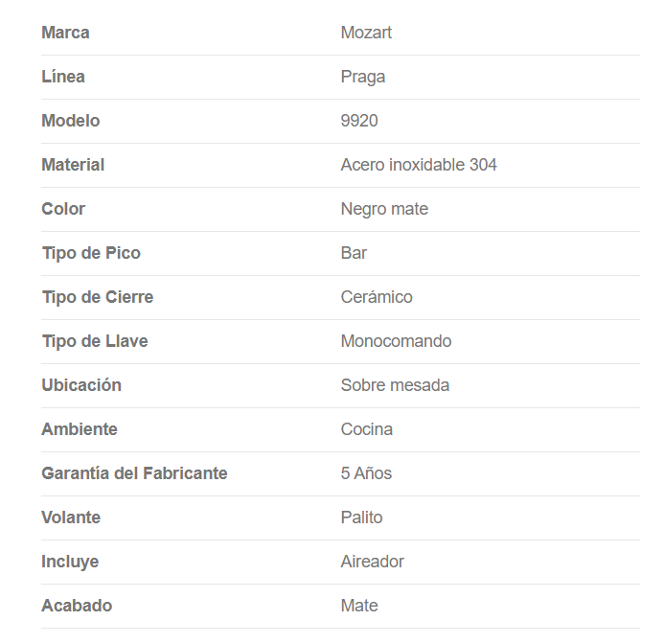664x644 pixels.
Task: Select the 'Bar' spout type value
Action: point(354,253)
